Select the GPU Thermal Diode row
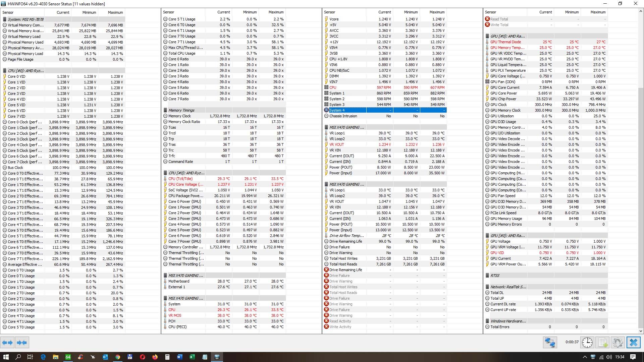The image size is (644, 362). (x=546, y=42)
